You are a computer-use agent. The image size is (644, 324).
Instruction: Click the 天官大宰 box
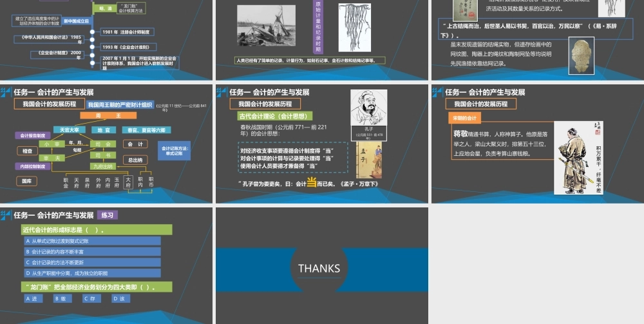tap(70, 129)
